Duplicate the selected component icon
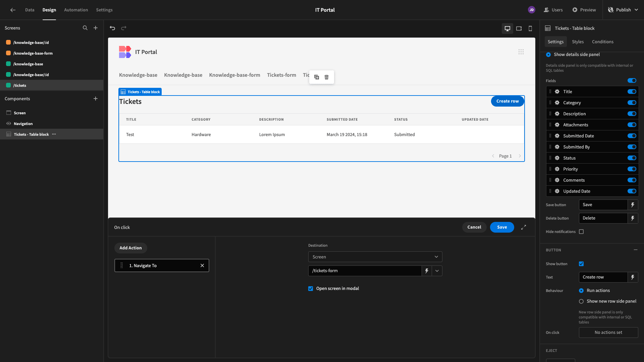Viewport: 644px width, 362px height. [x=317, y=77]
